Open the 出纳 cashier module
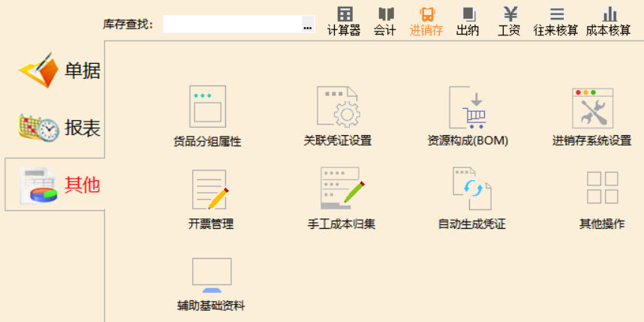 [x=468, y=22]
